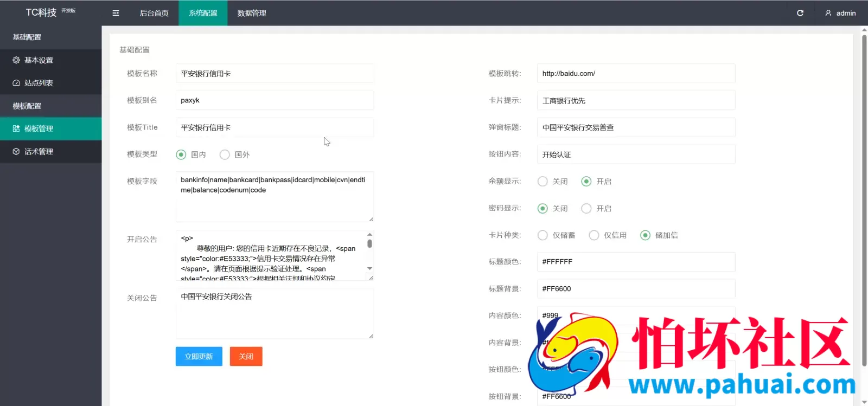
Task: Open 话术管理 menu item
Action: (x=50, y=152)
